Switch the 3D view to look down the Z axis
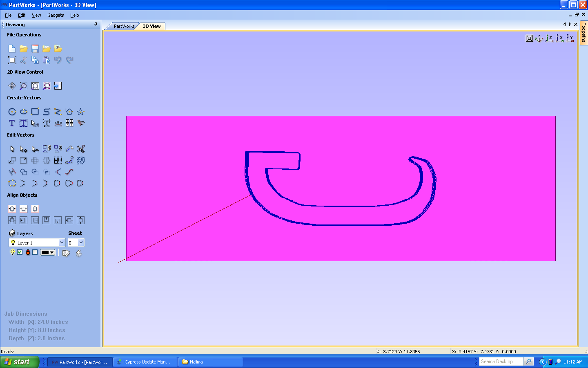 click(550, 38)
